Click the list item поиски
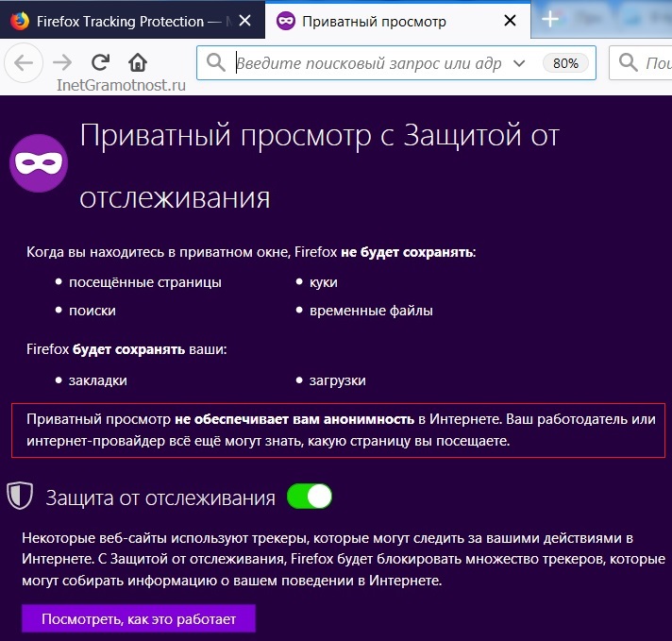 click(x=92, y=311)
